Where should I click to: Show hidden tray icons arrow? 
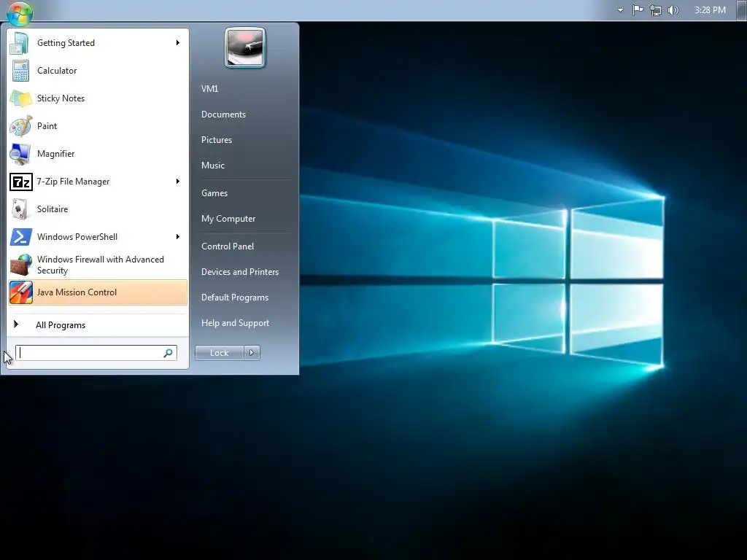pos(620,10)
